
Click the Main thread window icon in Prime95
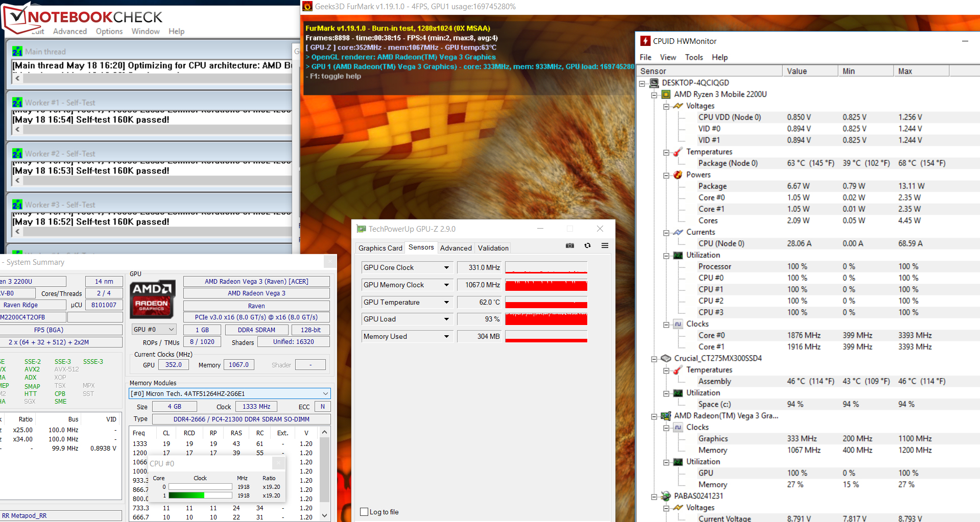pyautogui.click(x=17, y=52)
